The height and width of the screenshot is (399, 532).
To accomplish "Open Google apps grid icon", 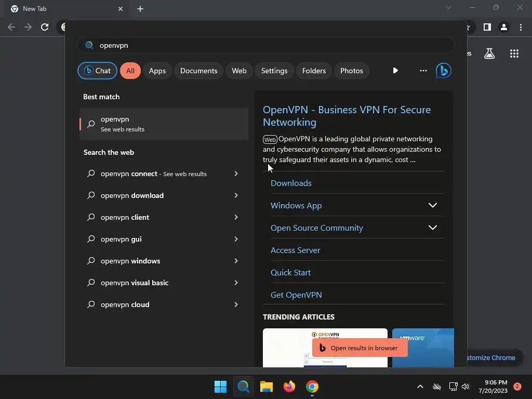I will tap(514, 54).
